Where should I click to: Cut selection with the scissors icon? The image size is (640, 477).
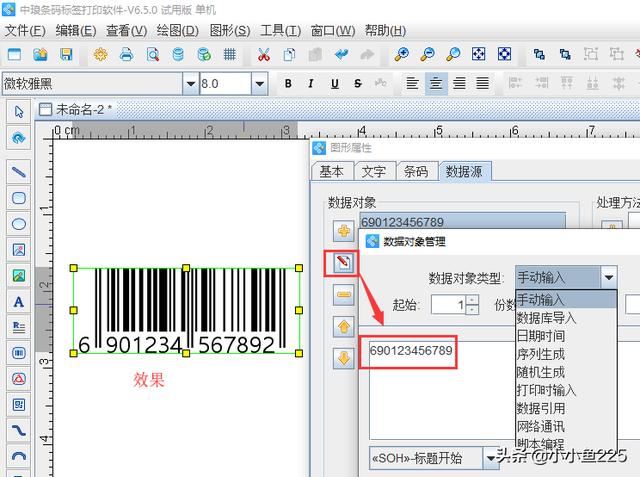pyautogui.click(x=264, y=54)
